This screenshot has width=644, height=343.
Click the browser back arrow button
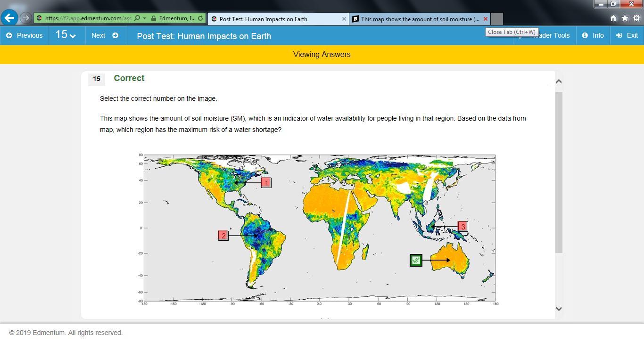(9, 18)
